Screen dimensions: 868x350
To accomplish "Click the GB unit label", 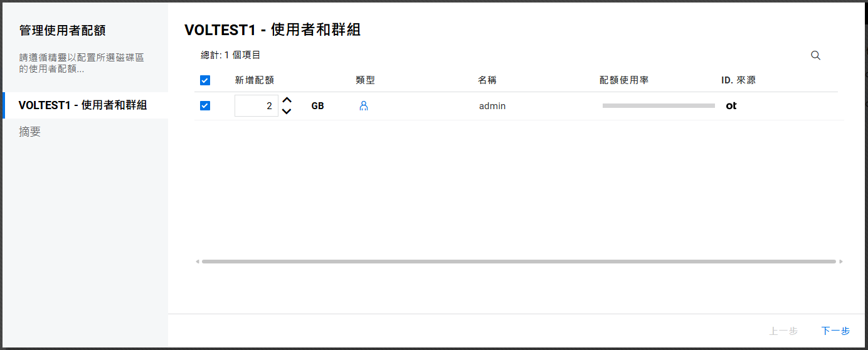I will point(317,106).
